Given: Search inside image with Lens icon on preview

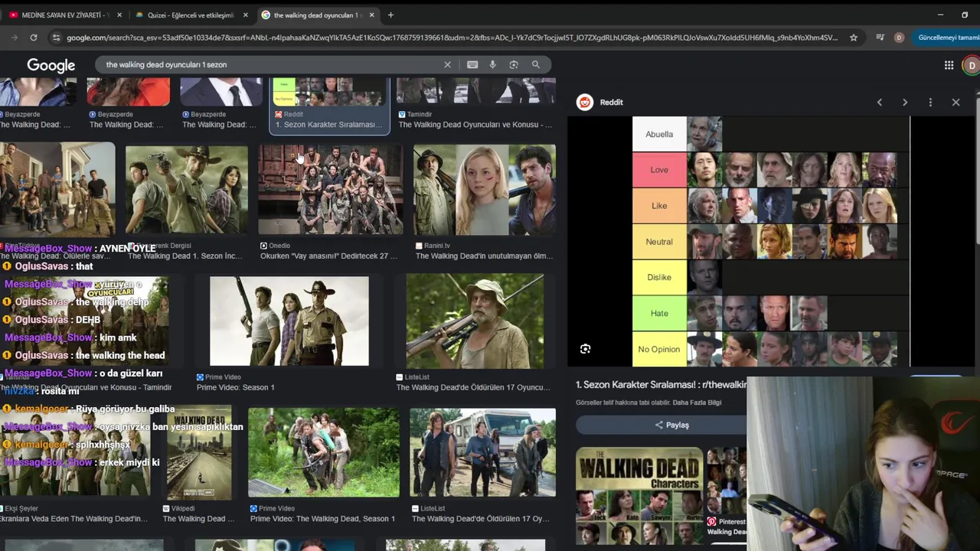Looking at the screenshot, I should [x=585, y=349].
